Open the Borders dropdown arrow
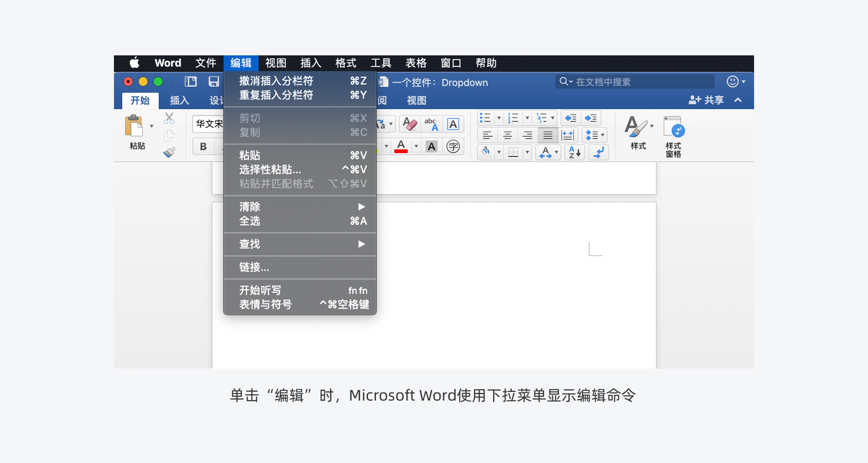Screen dimensions: 868x463 527,152
